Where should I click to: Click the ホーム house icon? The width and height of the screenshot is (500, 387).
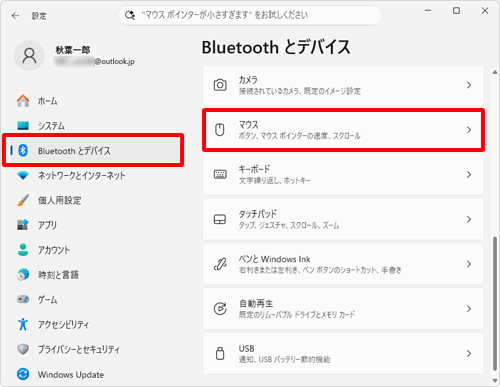[x=23, y=101]
